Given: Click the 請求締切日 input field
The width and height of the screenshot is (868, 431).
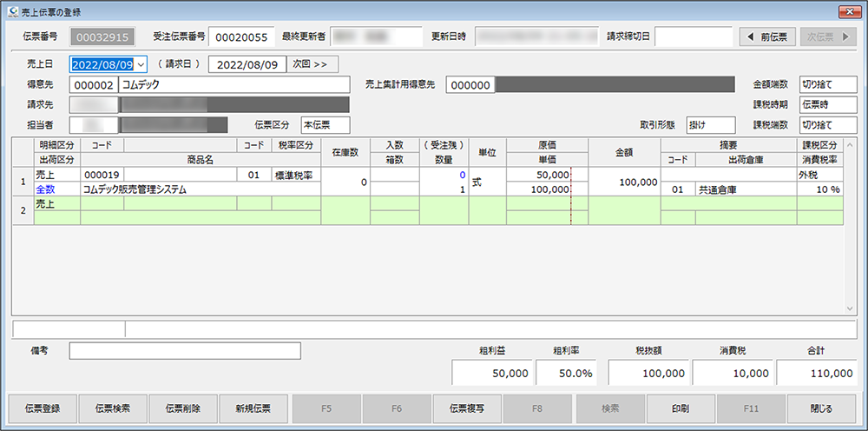Looking at the screenshot, I should 694,37.
